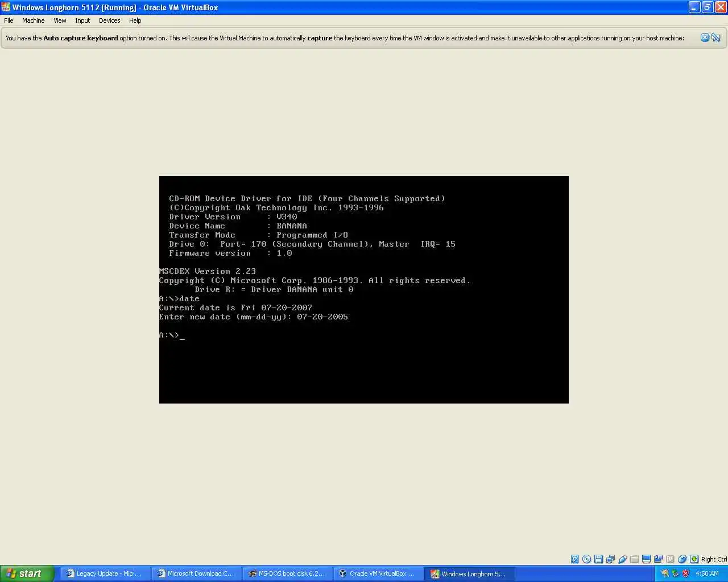Image resolution: width=728 pixels, height=582 pixels.
Task: Restore down the VirtualBox VM window
Action: 708,7
